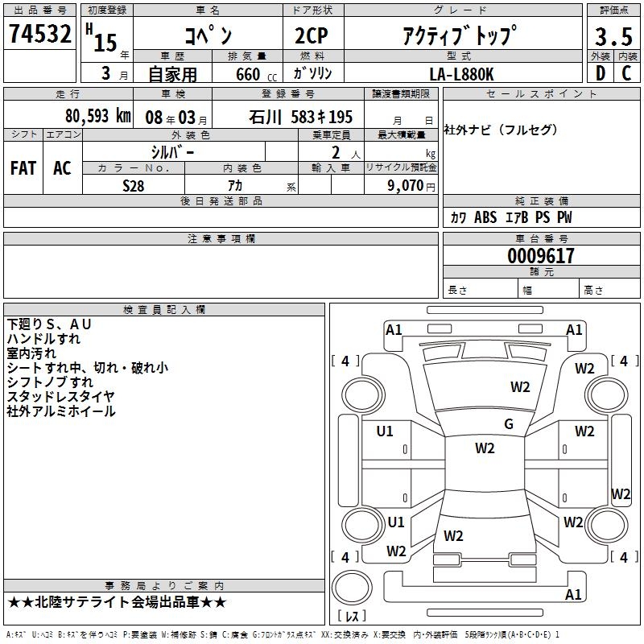Click the top-left A1 bumper marker
The width and height of the screenshot is (644, 644).
pyautogui.click(x=394, y=329)
